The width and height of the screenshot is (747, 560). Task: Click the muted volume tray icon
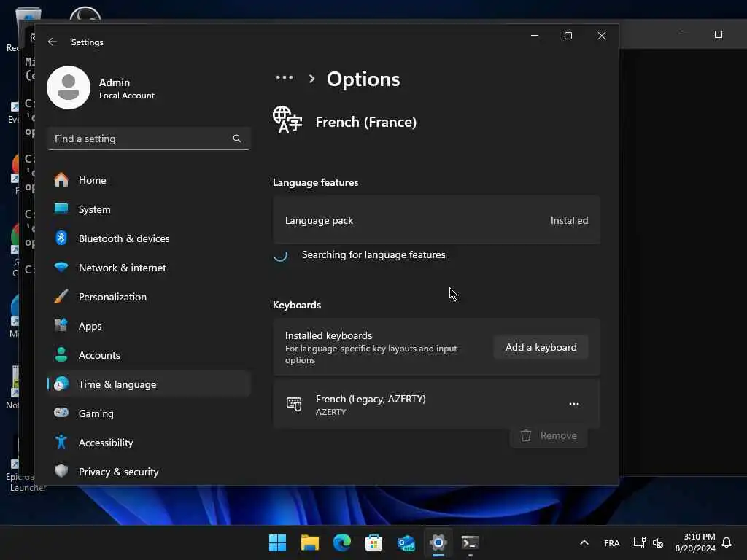658,542
